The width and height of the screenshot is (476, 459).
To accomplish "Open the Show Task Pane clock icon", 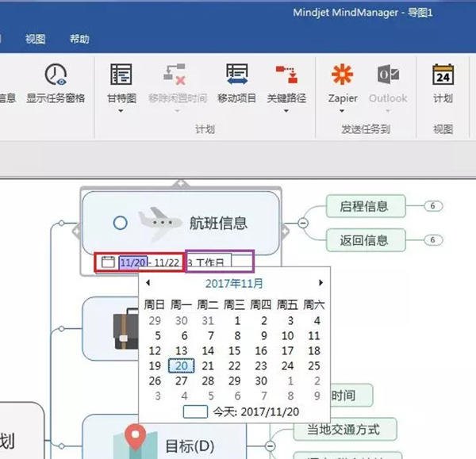I will click(x=56, y=74).
